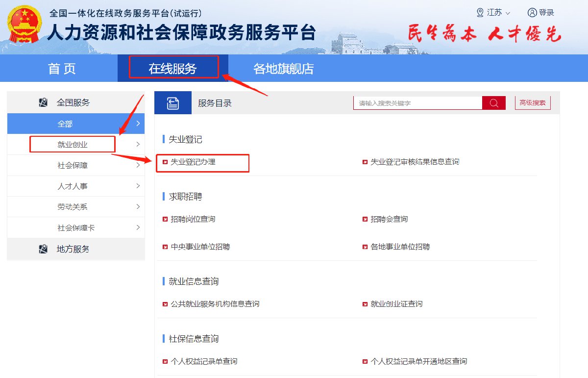Viewport: 588px width, 378px height.
Task: Click red arrow icon before 就业创业证查询
Action: [x=365, y=304]
